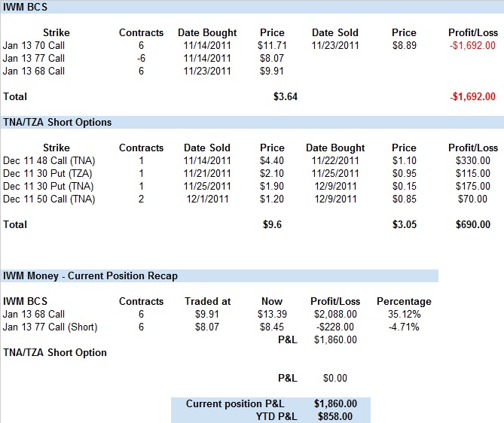This screenshot has height=423, width=504.
Task: Click the $690.00 total profit cell
Action: tap(477, 224)
